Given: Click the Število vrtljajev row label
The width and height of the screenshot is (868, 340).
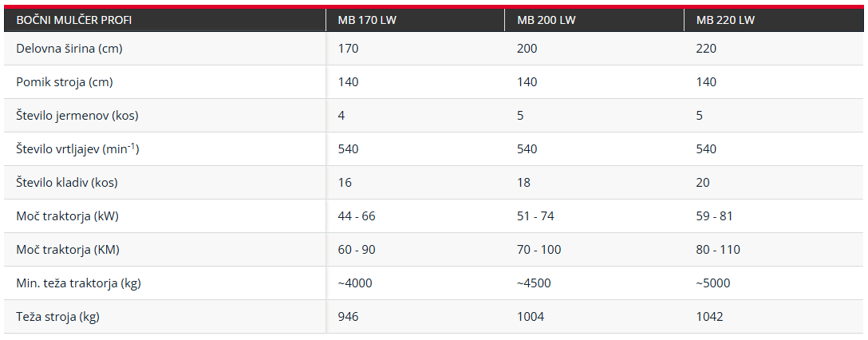Looking at the screenshot, I should (77, 149).
